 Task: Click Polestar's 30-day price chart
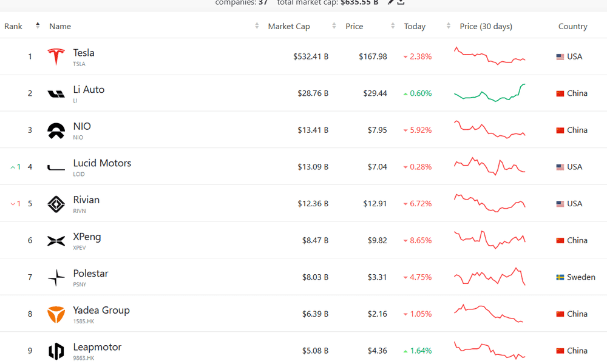coord(490,277)
